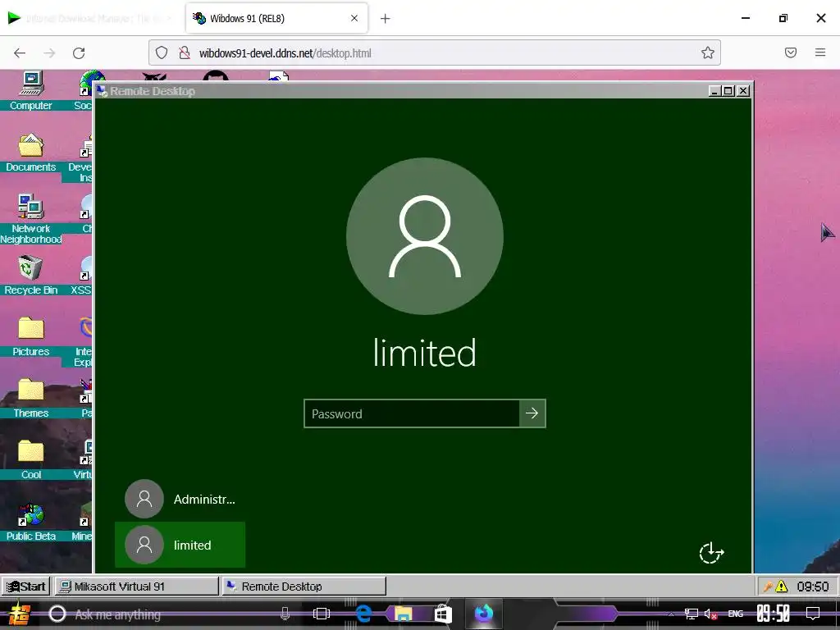Switch to Remote Desktop taskbar item
840x630 pixels.
coord(304,586)
